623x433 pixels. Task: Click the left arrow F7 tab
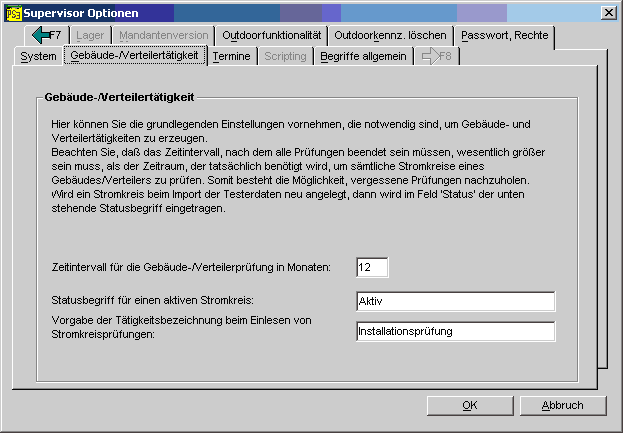(x=47, y=35)
